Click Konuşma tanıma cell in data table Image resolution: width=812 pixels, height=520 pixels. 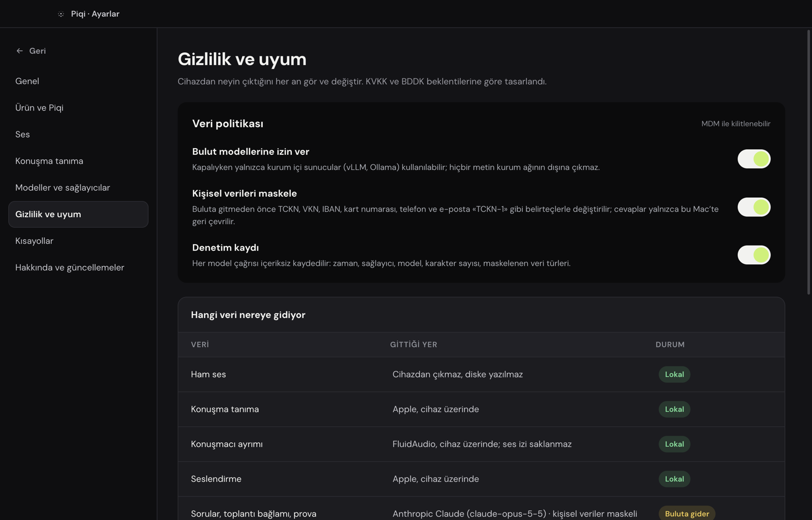point(225,409)
